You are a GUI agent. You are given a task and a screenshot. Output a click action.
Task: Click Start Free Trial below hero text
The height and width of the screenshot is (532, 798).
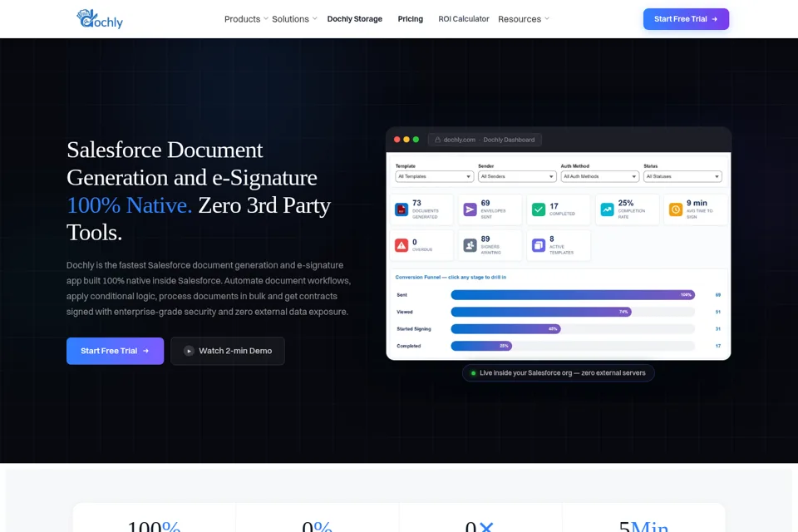pyautogui.click(x=115, y=351)
